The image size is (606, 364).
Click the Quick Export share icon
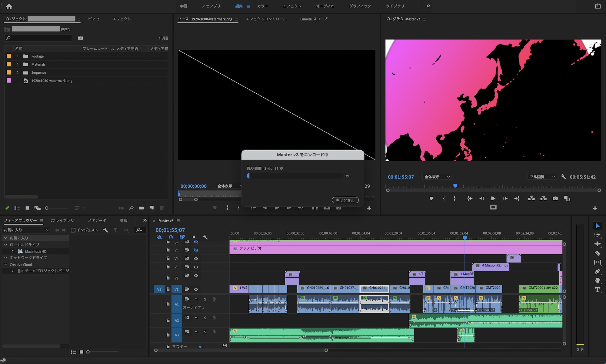click(598, 6)
